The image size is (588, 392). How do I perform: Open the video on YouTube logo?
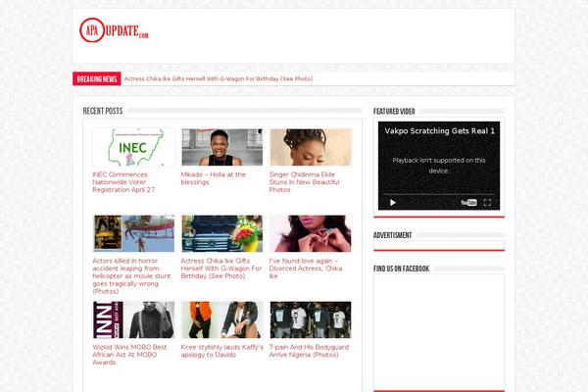pyautogui.click(x=468, y=203)
